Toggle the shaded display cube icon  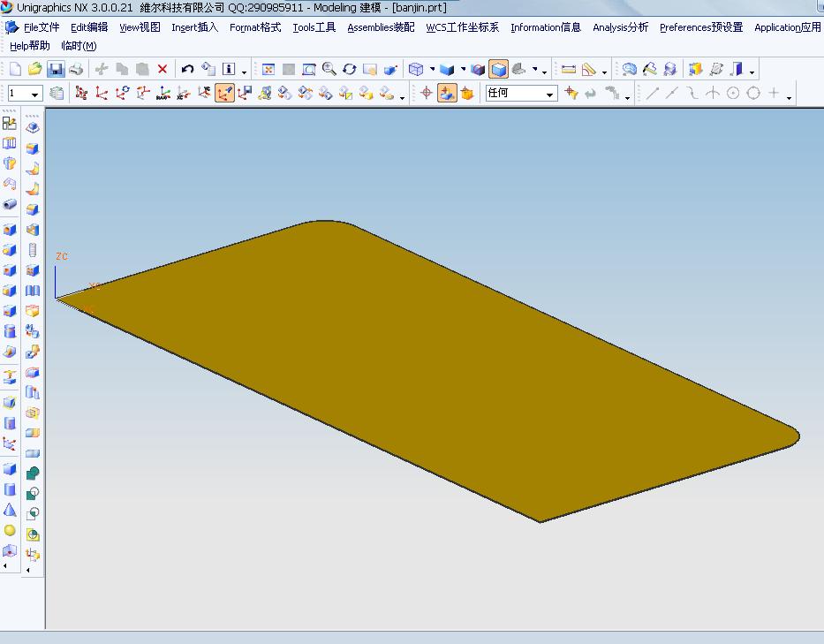[x=498, y=69]
